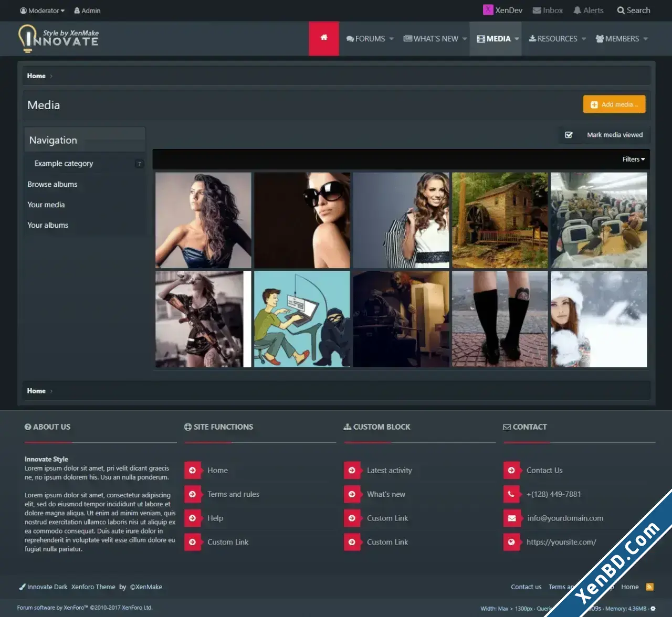Open the dark room thumbnail

401,319
